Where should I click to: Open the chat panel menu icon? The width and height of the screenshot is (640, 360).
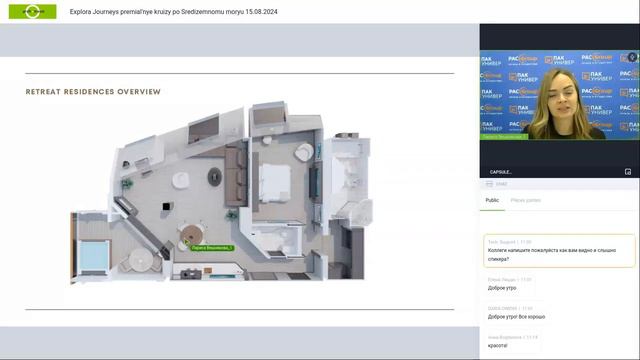[x=489, y=184]
